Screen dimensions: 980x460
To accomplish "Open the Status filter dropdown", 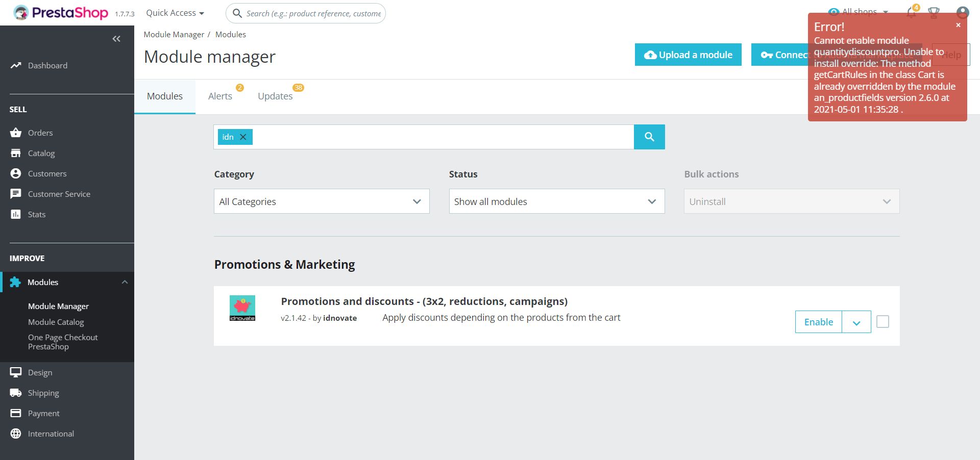I will coord(556,201).
